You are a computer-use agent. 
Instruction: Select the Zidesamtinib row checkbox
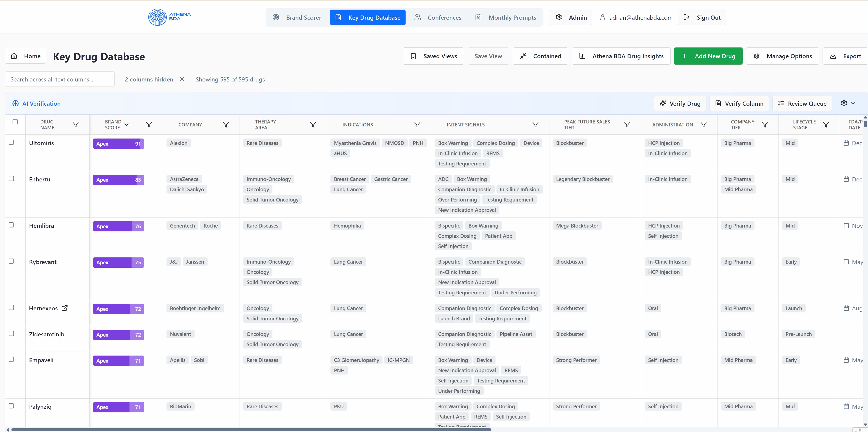(11, 333)
